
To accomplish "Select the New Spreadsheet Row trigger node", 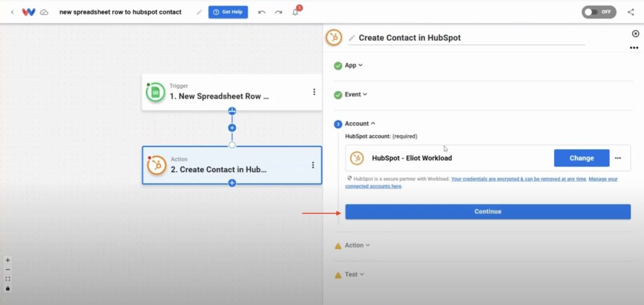I will [231, 92].
